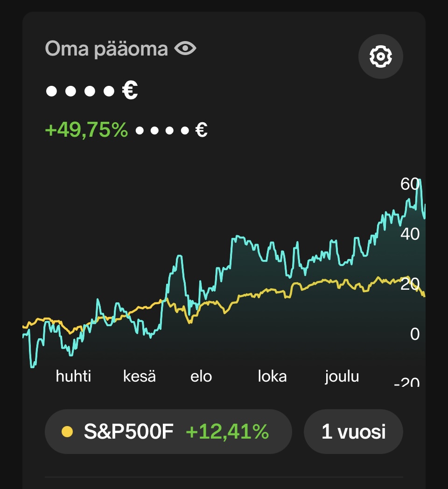The image size is (448, 489).
Task: Click the 0 percent axis label
Action: (415, 334)
